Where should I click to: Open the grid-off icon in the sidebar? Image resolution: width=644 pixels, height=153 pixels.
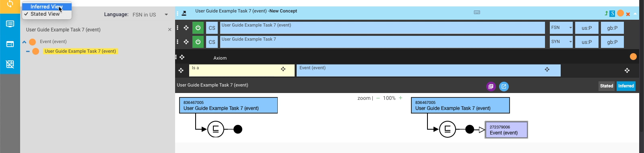pyautogui.click(x=10, y=64)
